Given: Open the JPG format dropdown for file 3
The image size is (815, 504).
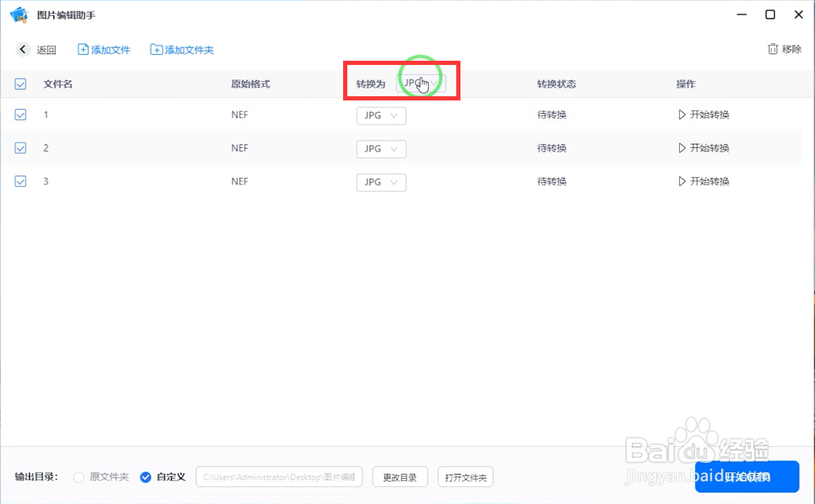Looking at the screenshot, I should [x=381, y=182].
